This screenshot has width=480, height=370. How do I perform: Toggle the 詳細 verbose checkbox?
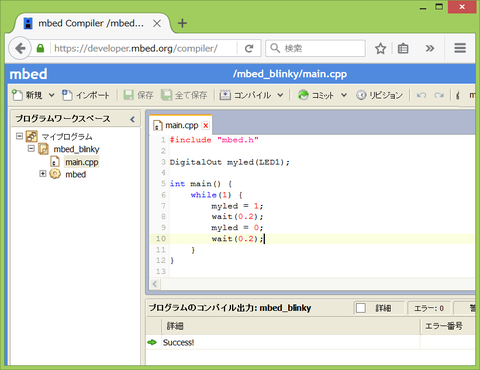361,308
